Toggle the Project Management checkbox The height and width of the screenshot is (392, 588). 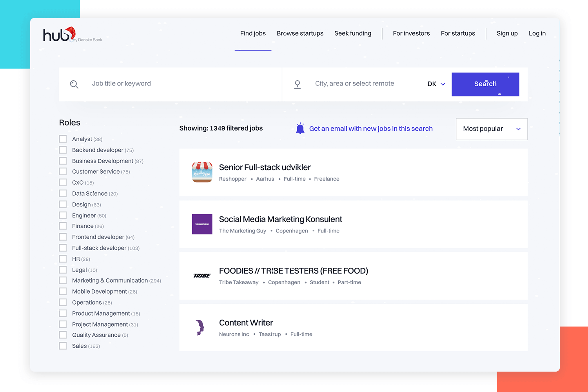tap(63, 324)
